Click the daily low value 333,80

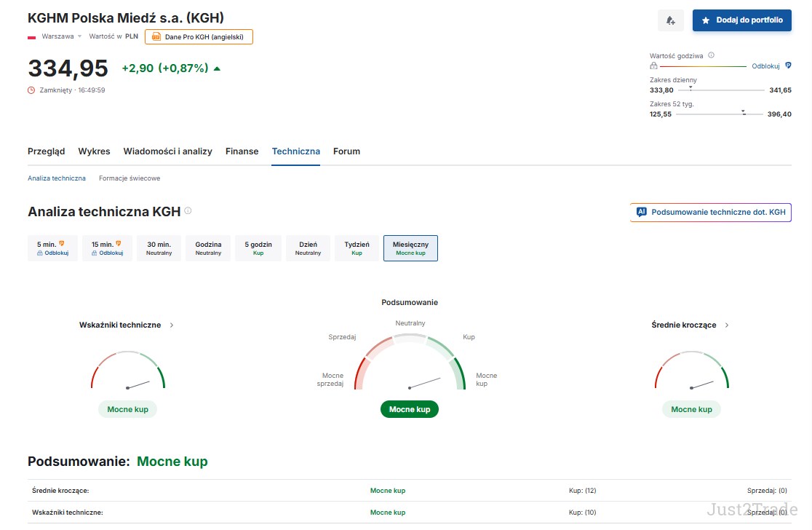[x=661, y=90]
